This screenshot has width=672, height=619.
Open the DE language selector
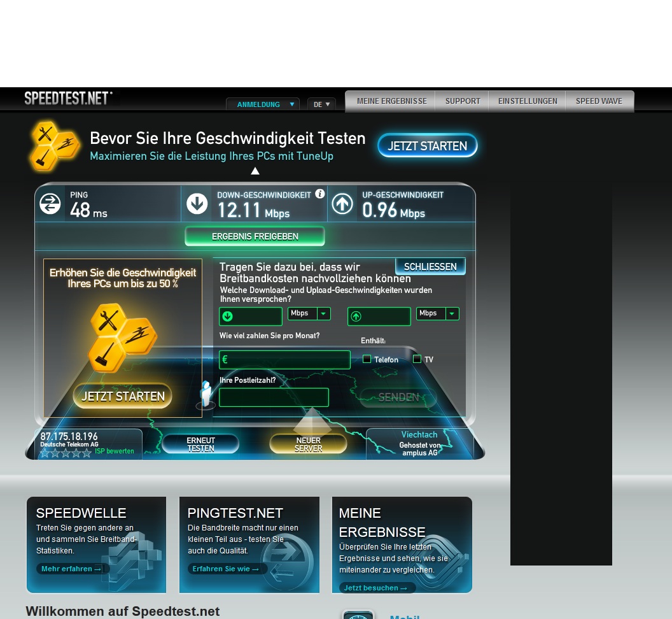coord(321,104)
